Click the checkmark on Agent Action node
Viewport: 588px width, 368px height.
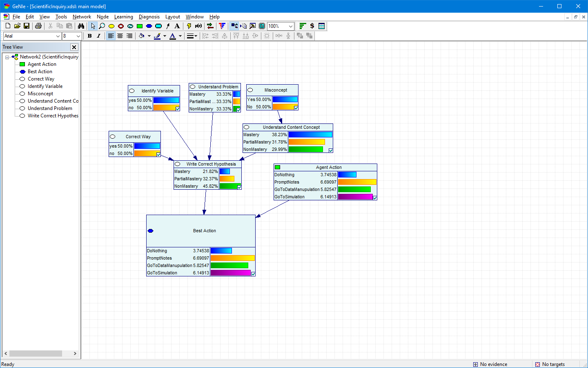pyautogui.click(x=375, y=198)
